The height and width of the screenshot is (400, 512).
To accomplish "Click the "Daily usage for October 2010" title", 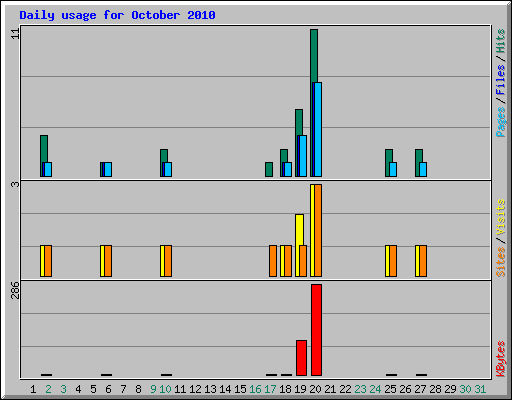I will [117, 15].
